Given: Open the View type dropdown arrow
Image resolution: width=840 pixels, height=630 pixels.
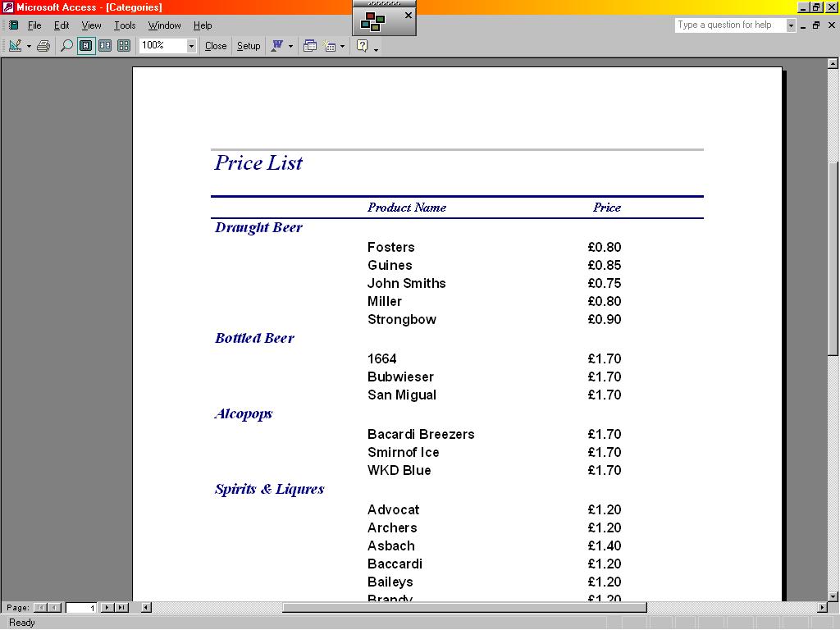Looking at the screenshot, I should click(29, 46).
